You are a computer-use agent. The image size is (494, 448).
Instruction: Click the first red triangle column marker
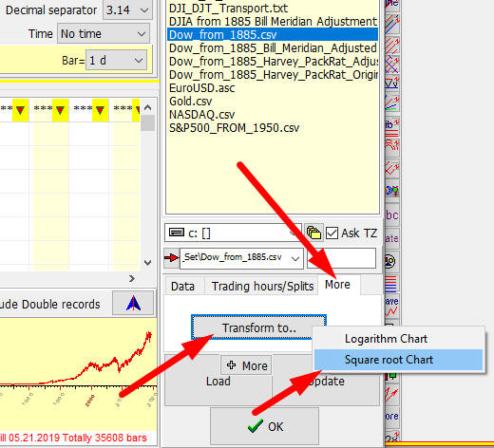click(20, 110)
